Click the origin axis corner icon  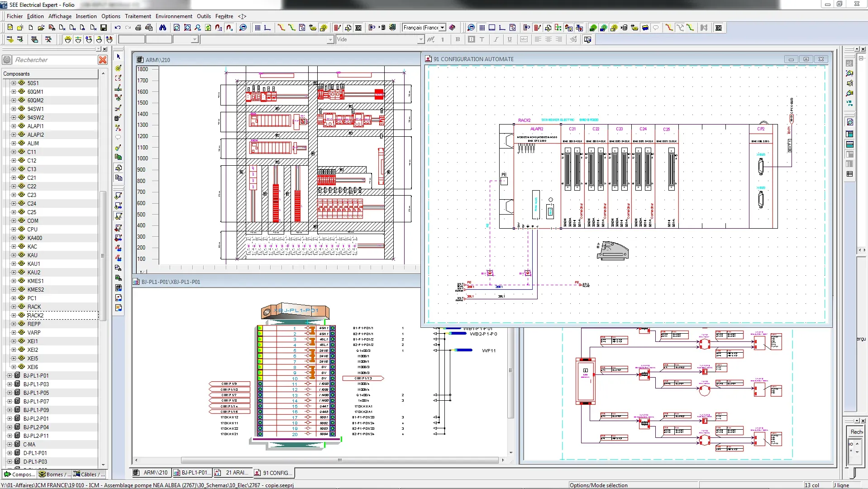[x=267, y=28]
